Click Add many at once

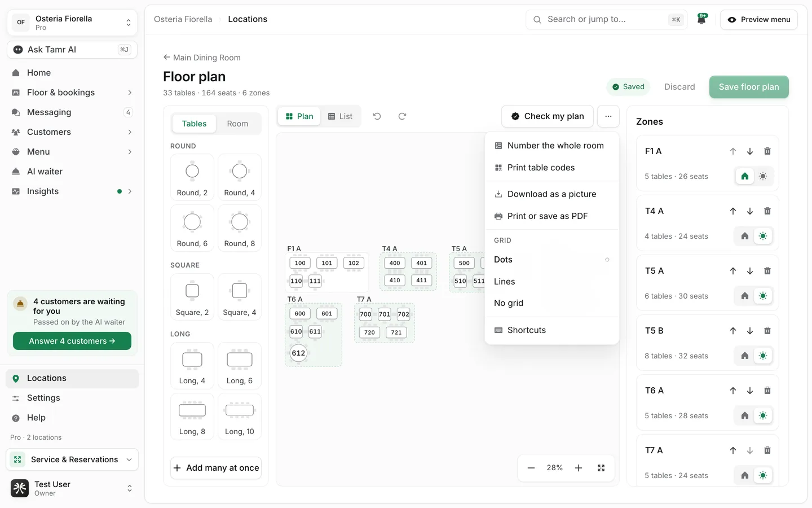point(216,468)
